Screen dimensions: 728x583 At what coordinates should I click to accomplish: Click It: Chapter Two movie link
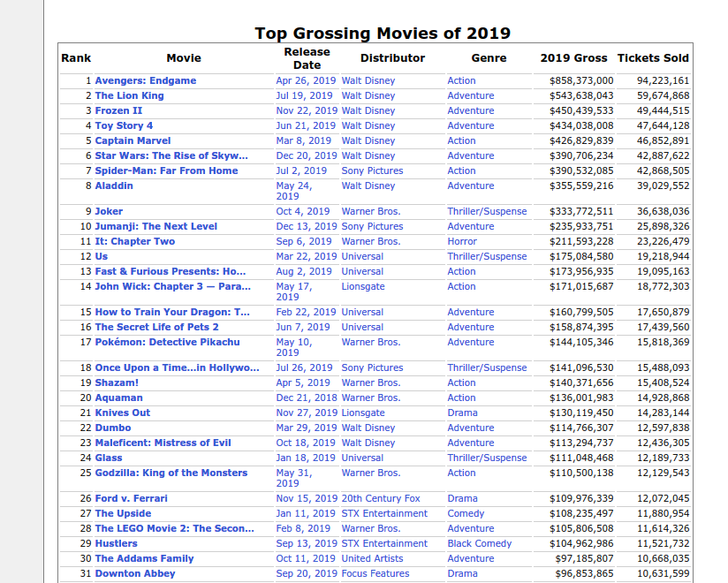coord(134,241)
